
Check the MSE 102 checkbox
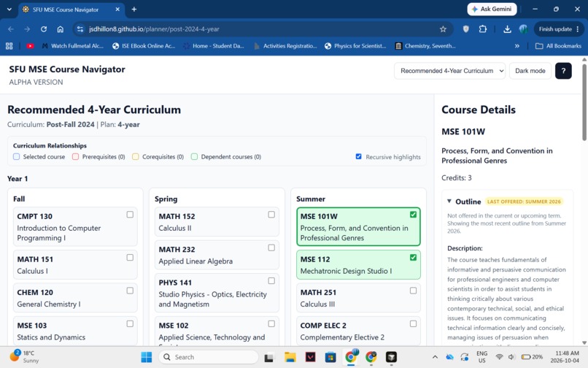(x=271, y=323)
